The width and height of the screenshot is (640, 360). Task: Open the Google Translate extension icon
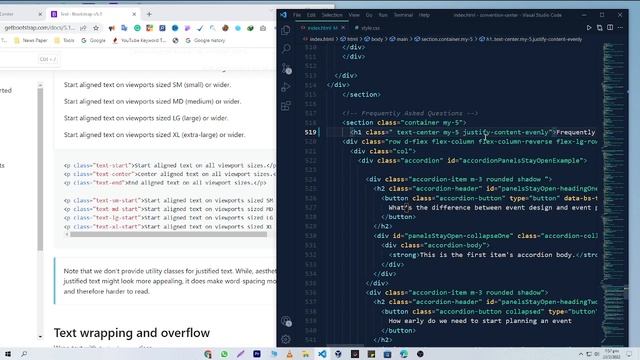point(124,28)
